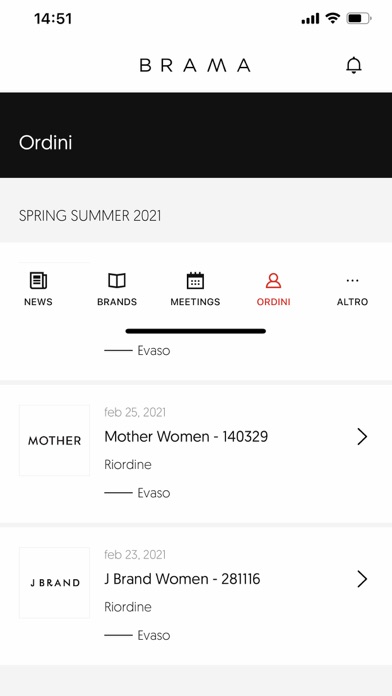Screen dimensions: 392x696
Task: Tap the Wi-Fi icon in status bar
Action: pyautogui.click(x=333, y=18)
